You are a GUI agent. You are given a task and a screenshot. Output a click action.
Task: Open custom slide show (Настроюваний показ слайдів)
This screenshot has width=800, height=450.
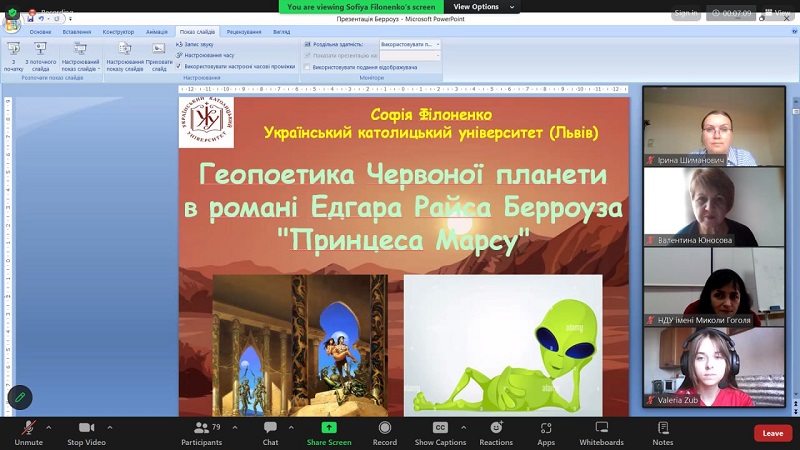[81, 56]
